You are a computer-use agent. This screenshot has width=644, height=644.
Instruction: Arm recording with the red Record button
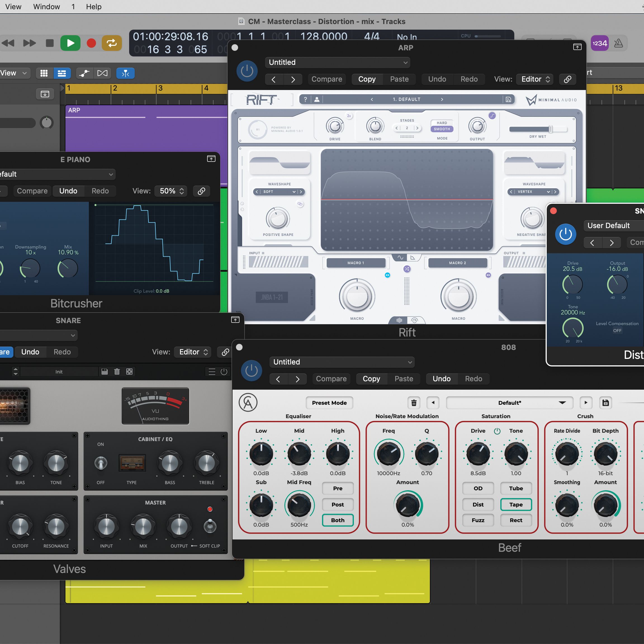pyautogui.click(x=91, y=43)
